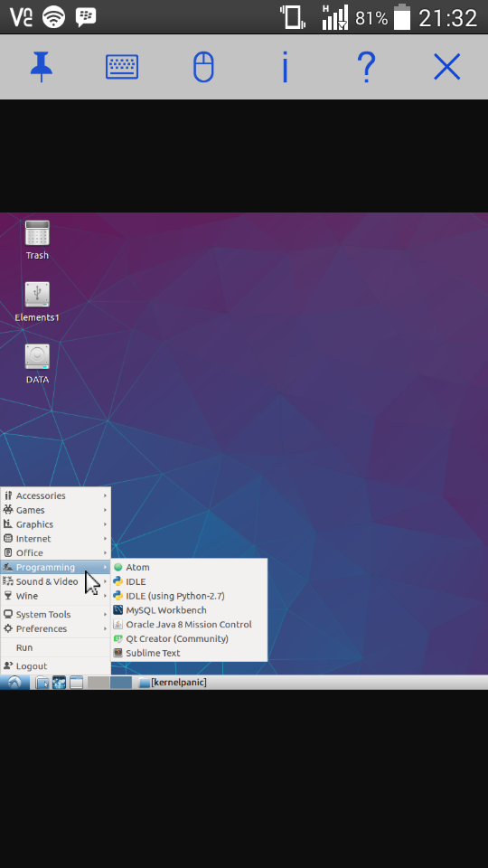The width and height of the screenshot is (488, 868).
Task: Click the Run menu entry
Action: (x=55, y=647)
